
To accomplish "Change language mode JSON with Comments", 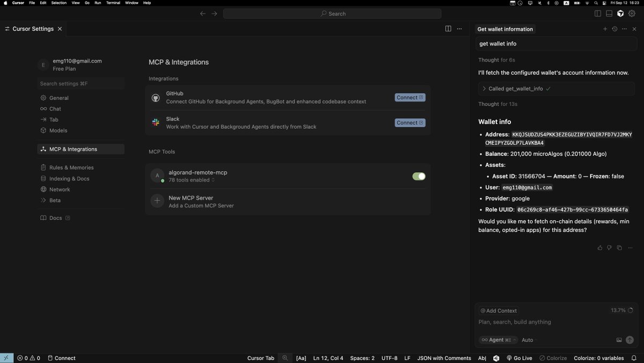I will point(444,358).
